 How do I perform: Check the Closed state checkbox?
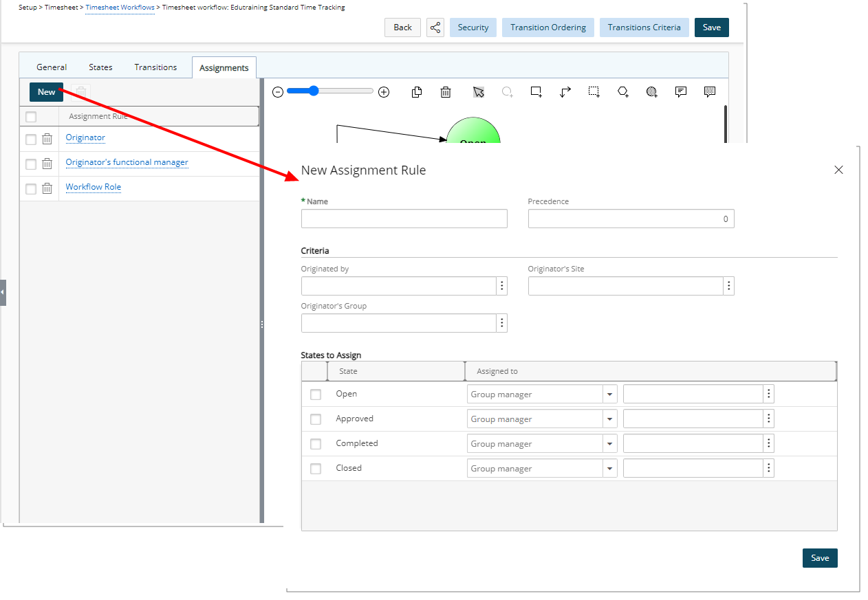pyautogui.click(x=316, y=469)
